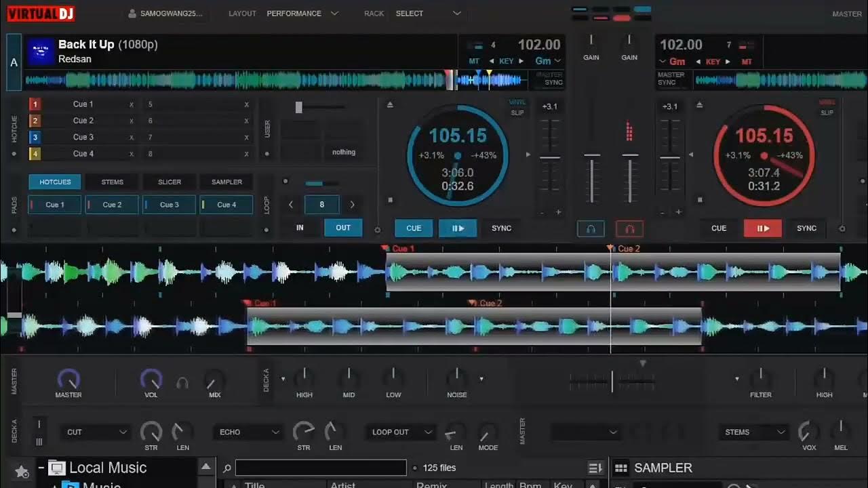Toggle left deck MASTER SYNC
Viewport: 868px width, 488px height.
550,79
